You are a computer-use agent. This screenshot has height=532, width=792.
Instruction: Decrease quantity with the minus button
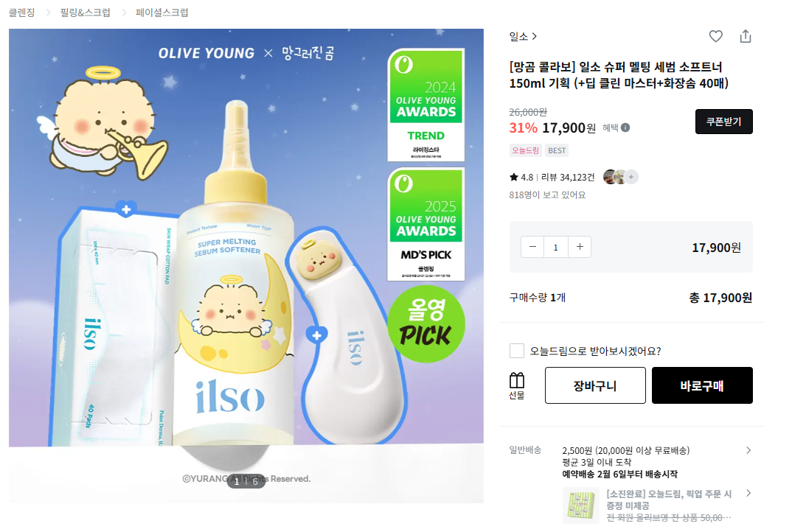click(532, 247)
